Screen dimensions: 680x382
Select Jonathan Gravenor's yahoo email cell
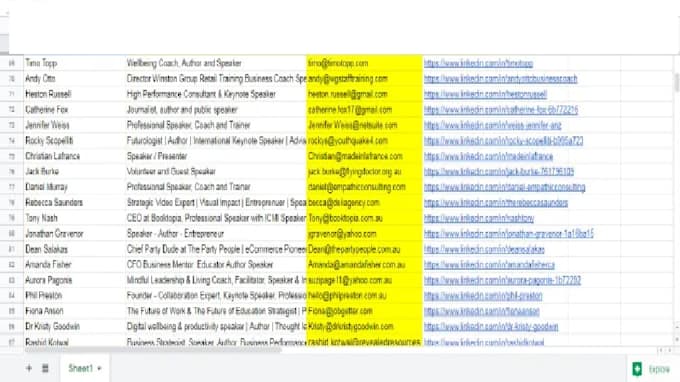(364, 234)
